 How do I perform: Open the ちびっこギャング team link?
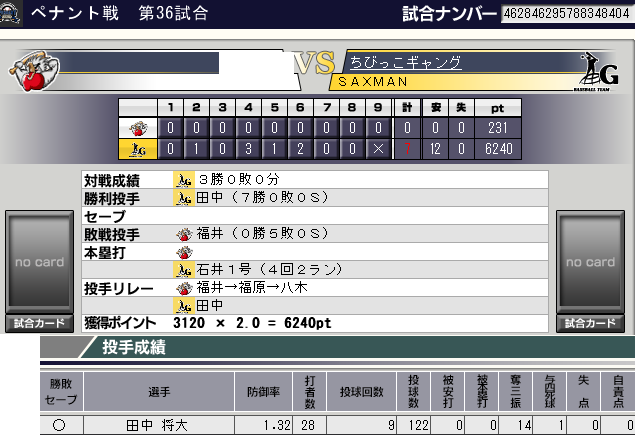coord(405,62)
